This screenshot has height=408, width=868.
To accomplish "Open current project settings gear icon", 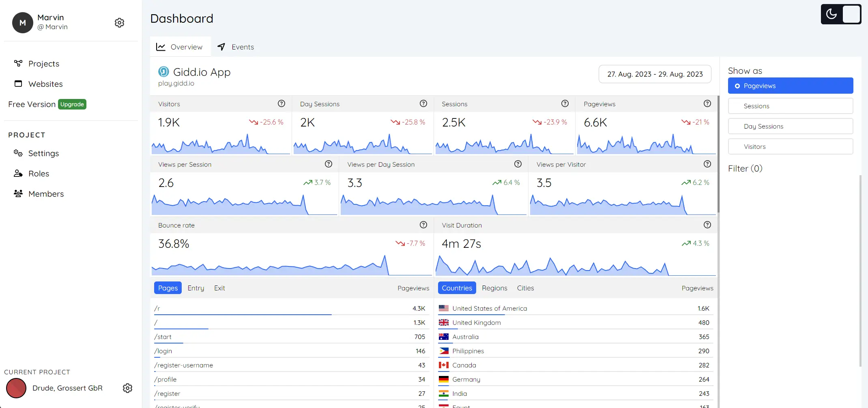I will 127,388.
